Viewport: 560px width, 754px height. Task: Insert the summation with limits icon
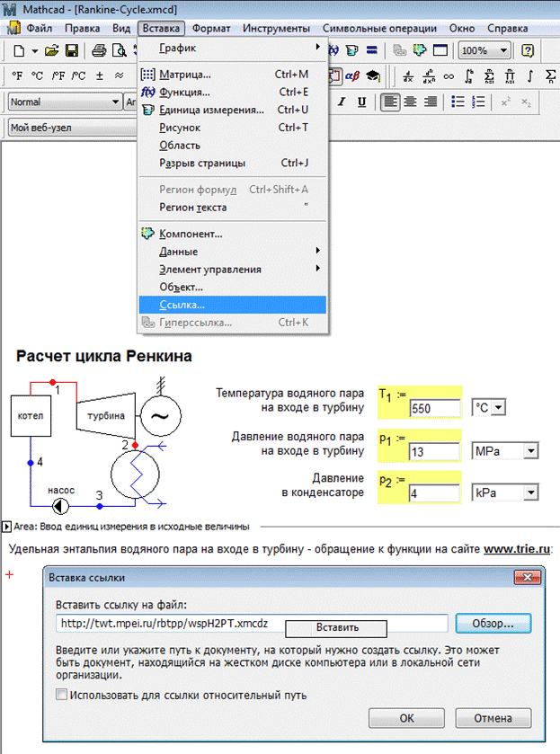pos(489,76)
